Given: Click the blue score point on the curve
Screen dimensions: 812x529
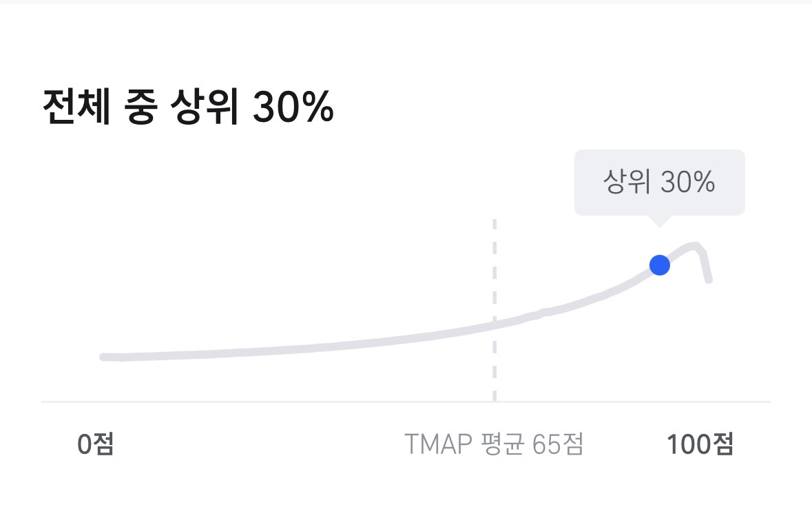Looking at the screenshot, I should click(x=660, y=265).
